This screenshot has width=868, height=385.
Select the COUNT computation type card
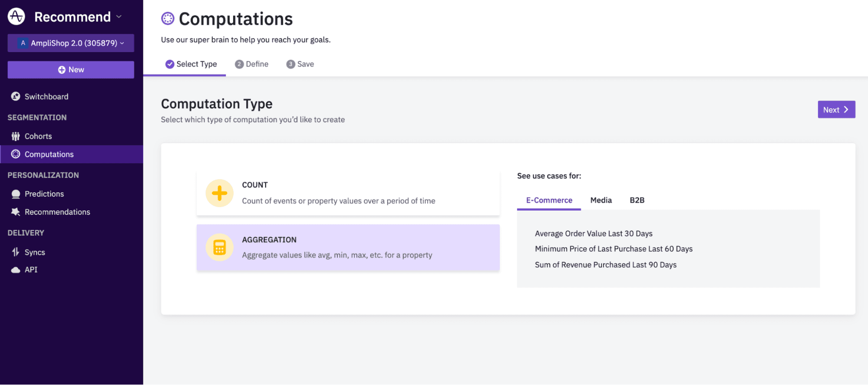coord(347,193)
